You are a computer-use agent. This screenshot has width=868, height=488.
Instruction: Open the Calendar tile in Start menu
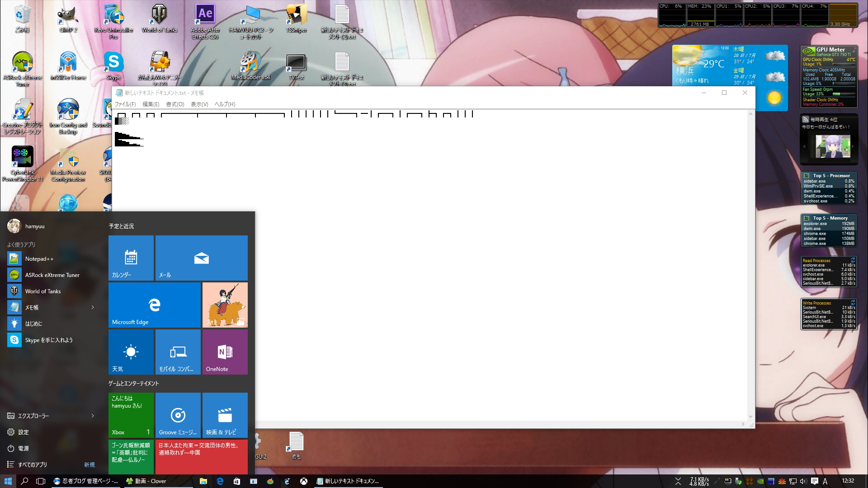131,258
